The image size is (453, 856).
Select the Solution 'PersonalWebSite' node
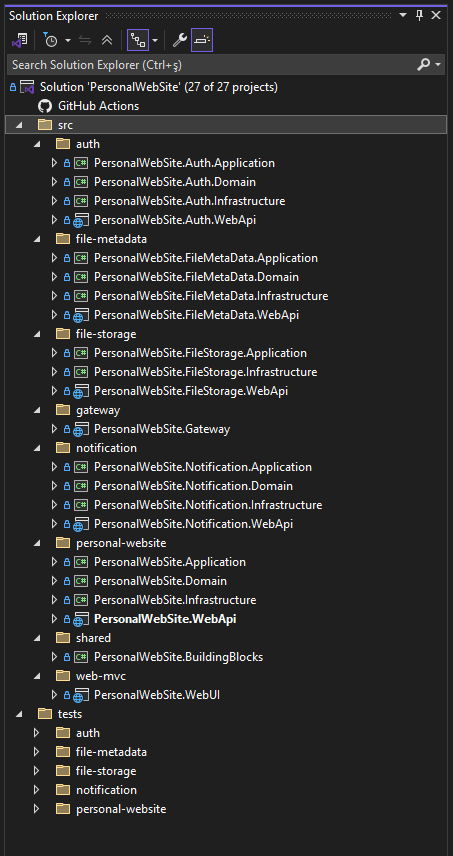pos(159,87)
